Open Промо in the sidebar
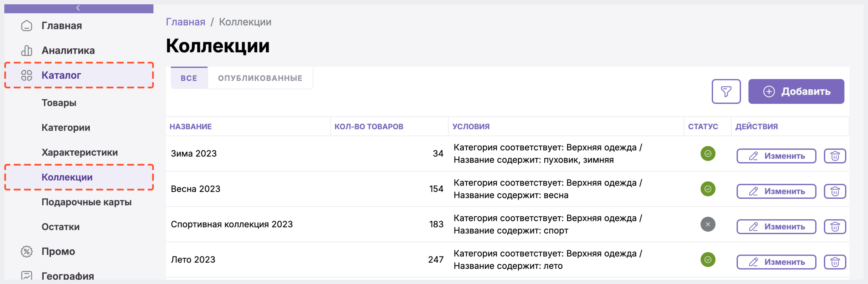This screenshot has height=284, width=868. [58, 251]
